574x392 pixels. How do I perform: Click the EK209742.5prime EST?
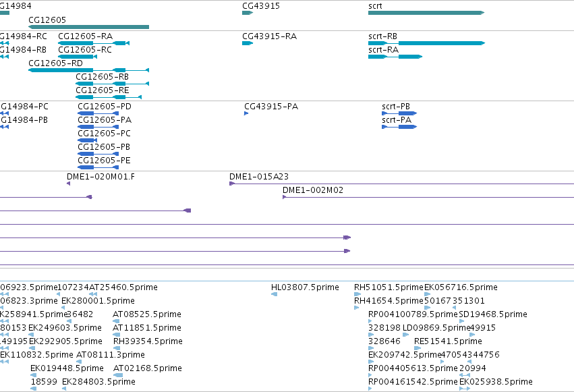tap(370, 362)
